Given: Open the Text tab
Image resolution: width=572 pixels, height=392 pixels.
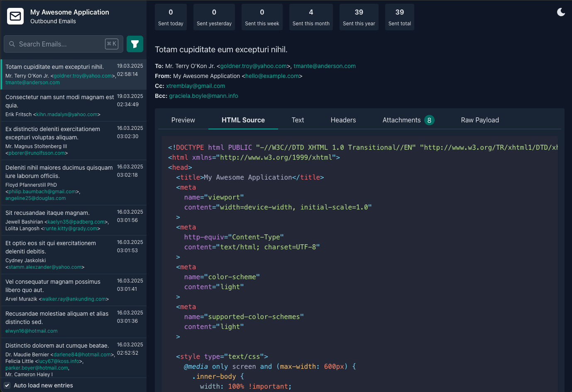Looking at the screenshot, I should click(298, 120).
